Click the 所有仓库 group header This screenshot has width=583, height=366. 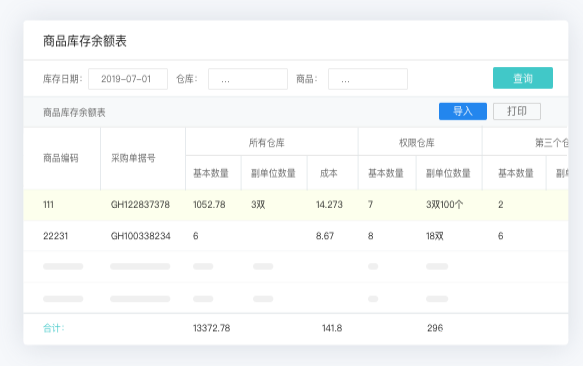267,143
